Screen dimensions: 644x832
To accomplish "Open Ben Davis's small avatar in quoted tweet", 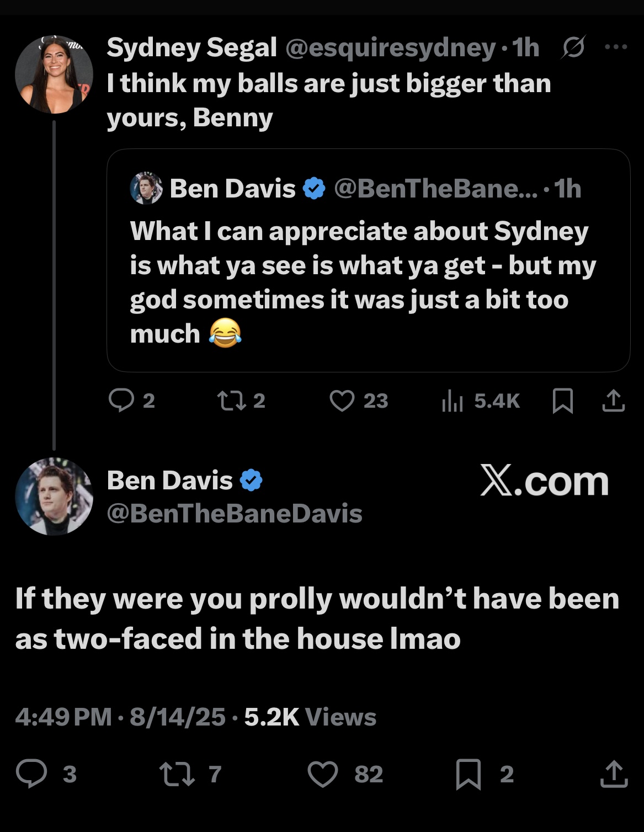I will 146,189.
